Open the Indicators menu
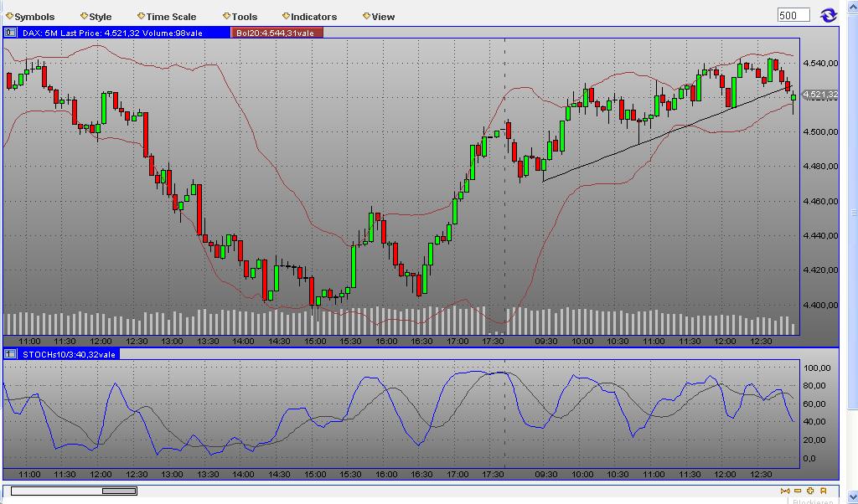This screenshot has height=504, width=858. (x=311, y=16)
